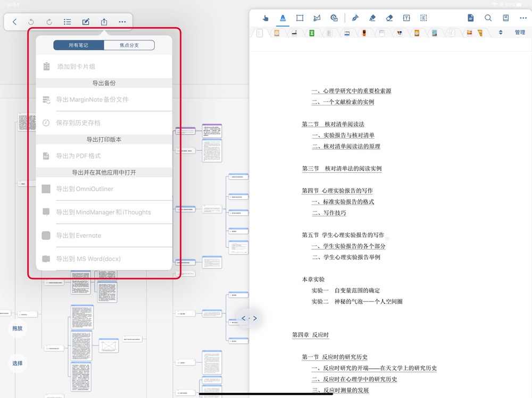Select the hand navigation tool
532x398 pixels.
coord(265,18)
